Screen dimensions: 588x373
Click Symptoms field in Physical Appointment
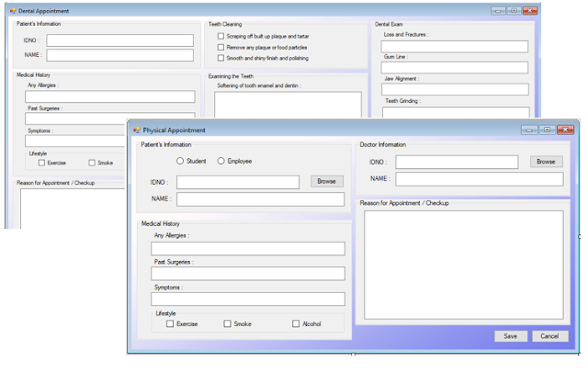click(248, 300)
